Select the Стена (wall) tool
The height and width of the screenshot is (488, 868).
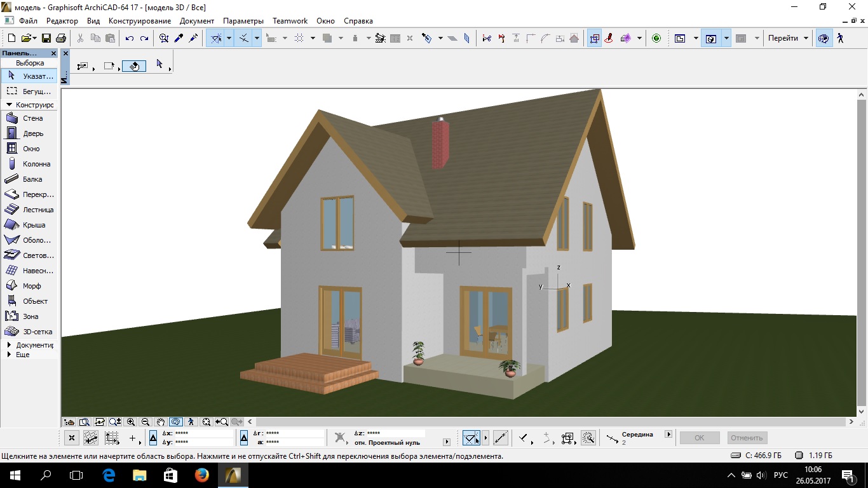[x=29, y=118]
